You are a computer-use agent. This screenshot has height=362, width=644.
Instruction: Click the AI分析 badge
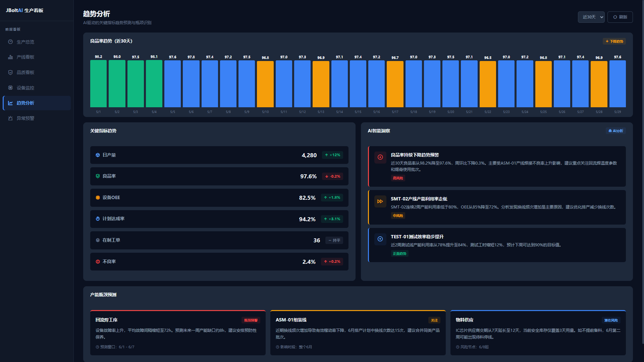(x=616, y=131)
